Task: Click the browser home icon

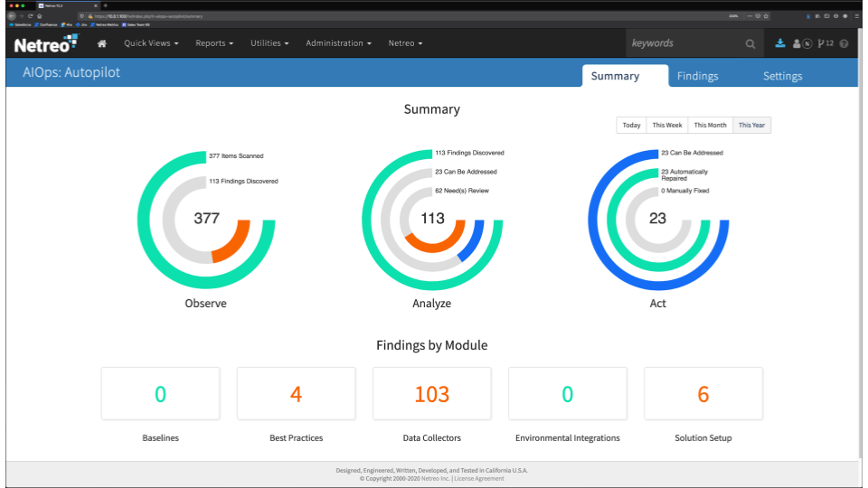Action: coord(39,16)
